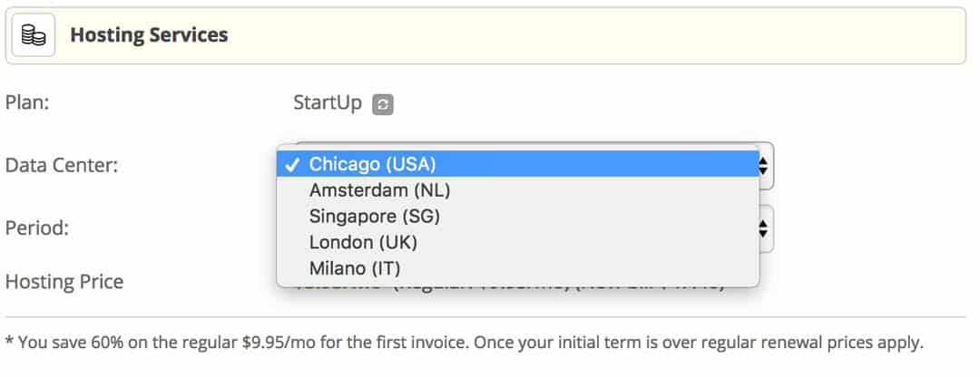Click the Plan label
980x377 pixels.
click(27, 102)
